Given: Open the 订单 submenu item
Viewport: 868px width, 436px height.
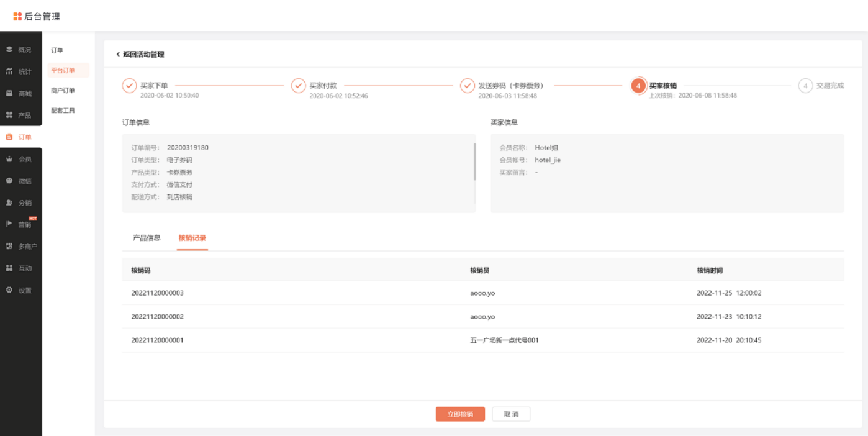Looking at the screenshot, I should 57,50.
